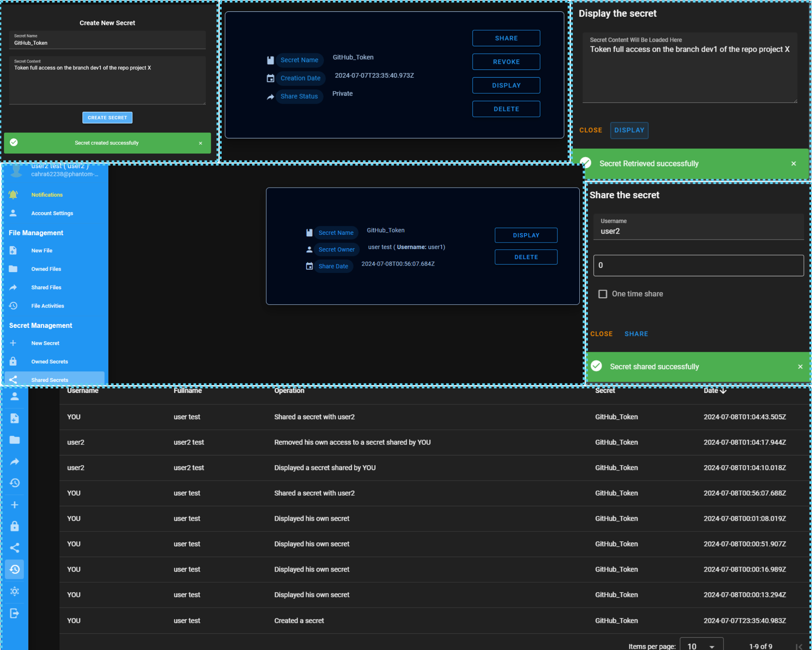Select Shared Secrets in the sidebar
Viewport: 812px width, 650px height.
(x=54, y=379)
